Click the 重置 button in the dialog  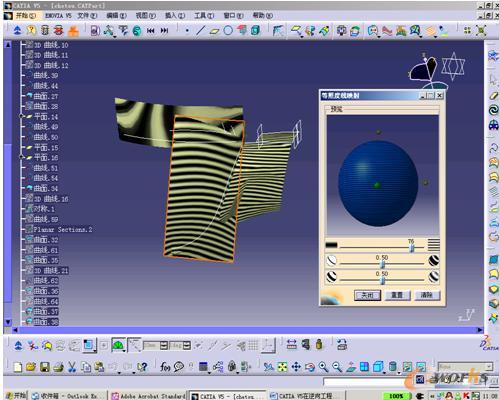click(397, 295)
